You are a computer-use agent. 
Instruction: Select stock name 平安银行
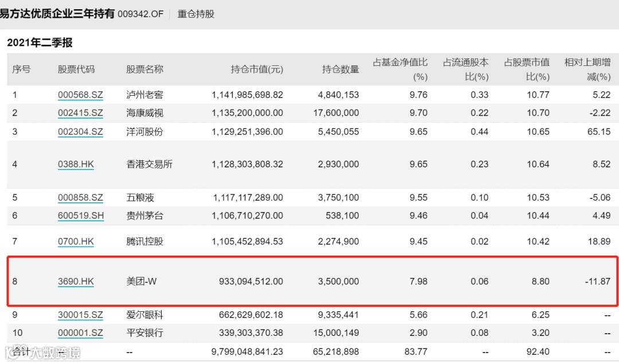(x=144, y=333)
